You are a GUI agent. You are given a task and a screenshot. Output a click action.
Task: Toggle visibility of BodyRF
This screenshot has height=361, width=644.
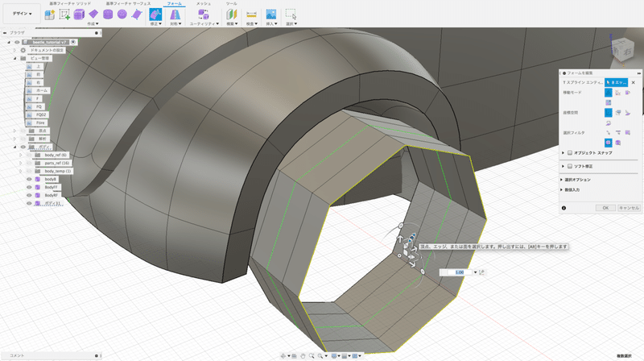click(29, 195)
